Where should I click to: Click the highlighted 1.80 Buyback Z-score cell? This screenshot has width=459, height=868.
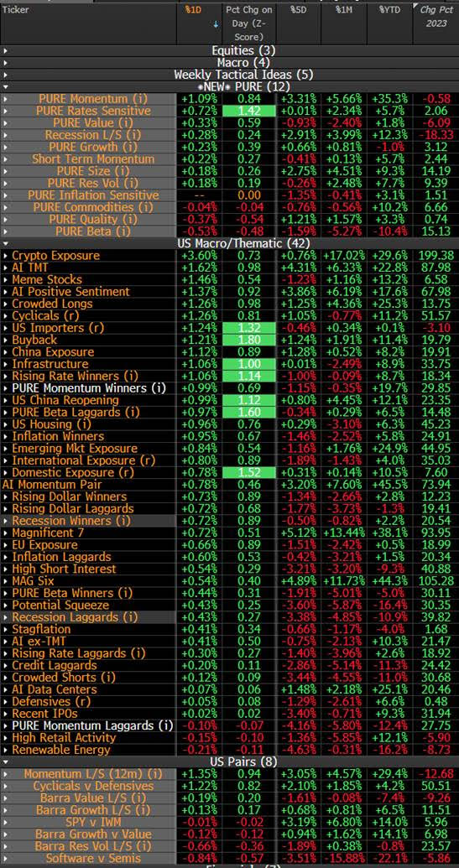tap(248, 340)
